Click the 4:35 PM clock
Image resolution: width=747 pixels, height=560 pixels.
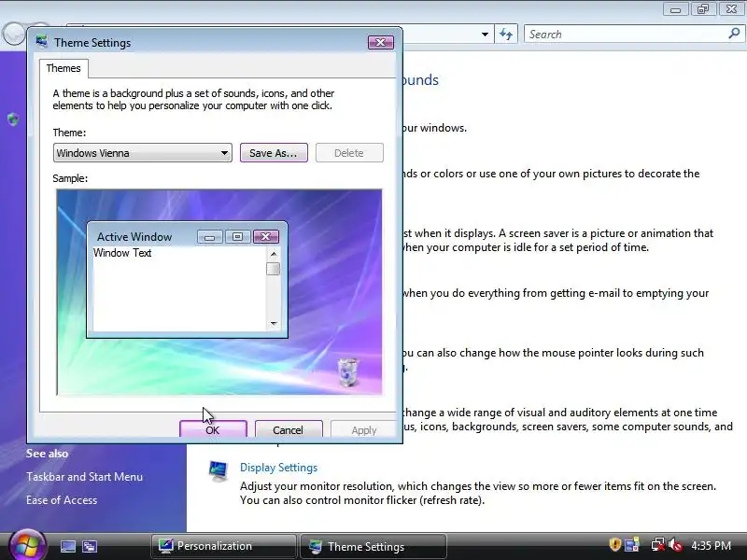pos(711,545)
